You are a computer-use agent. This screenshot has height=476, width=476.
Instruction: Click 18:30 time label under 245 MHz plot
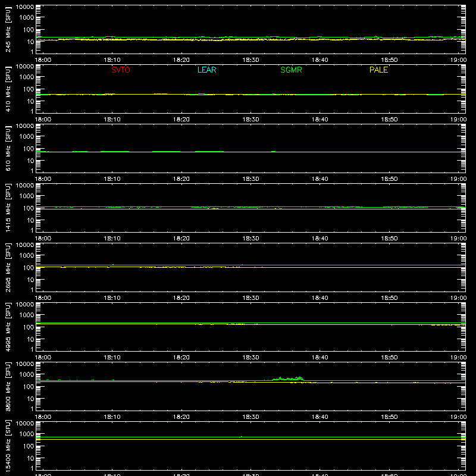(250, 60)
